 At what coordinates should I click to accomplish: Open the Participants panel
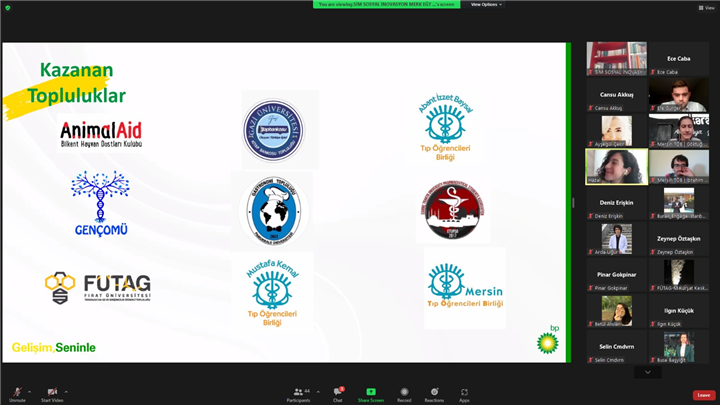(x=298, y=394)
